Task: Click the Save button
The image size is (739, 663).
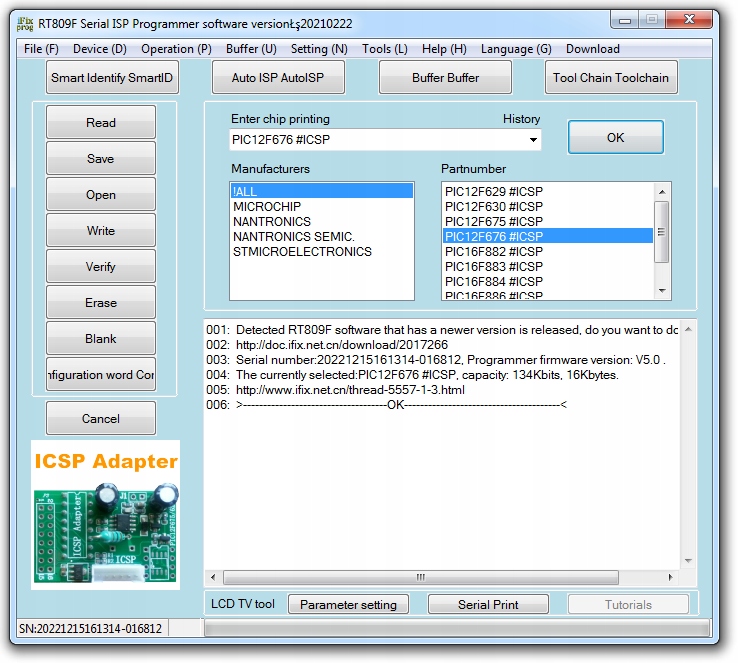Action: click(x=101, y=158)
